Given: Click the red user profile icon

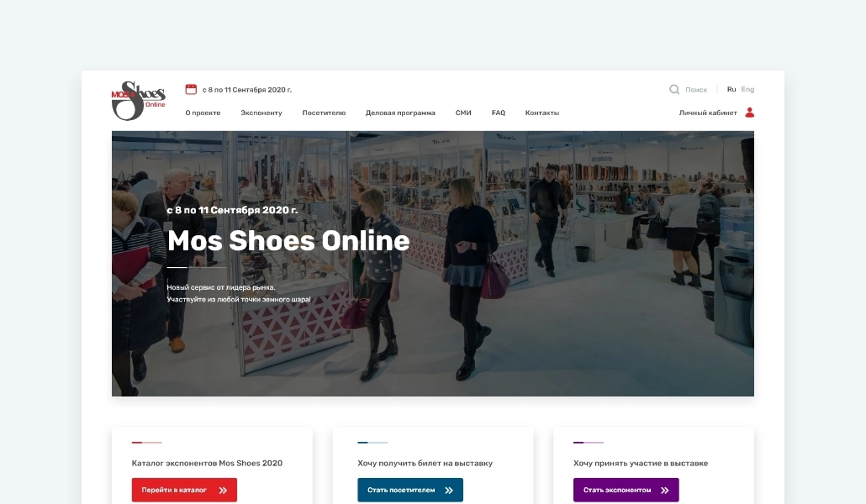Looking at the screenshot, I should point(750,113).
